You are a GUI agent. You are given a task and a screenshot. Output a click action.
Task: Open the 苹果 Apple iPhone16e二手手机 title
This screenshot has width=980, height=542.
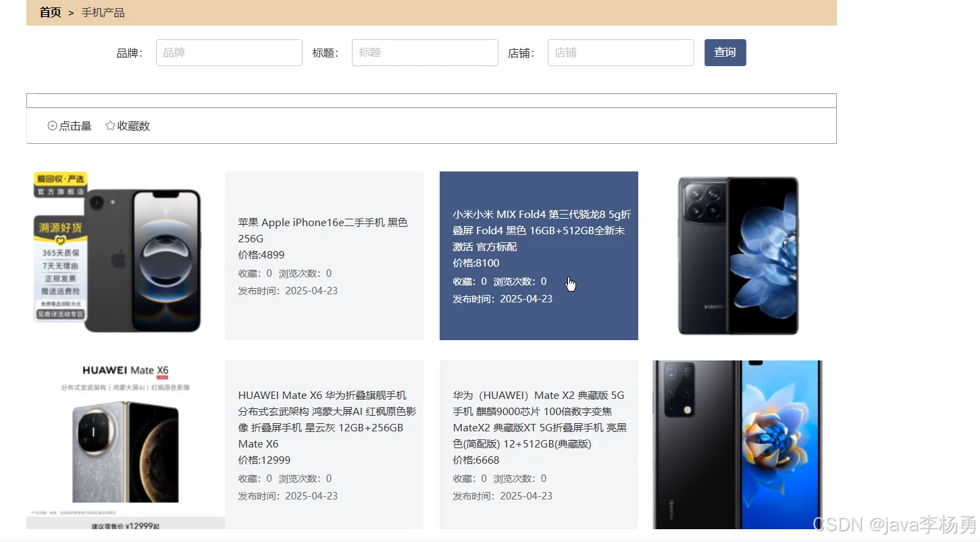point(323,230)
